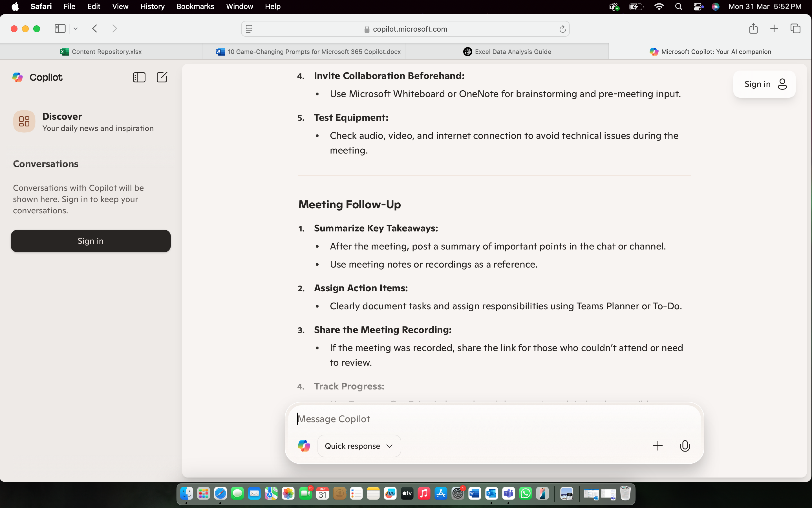Screen dimensions: 812x508
Task: Open Finder from the dock
Action: point(187,494)
